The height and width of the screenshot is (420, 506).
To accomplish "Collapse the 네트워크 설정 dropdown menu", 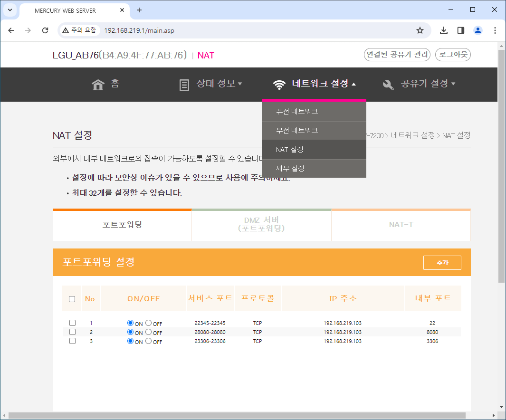I will 324,84.
